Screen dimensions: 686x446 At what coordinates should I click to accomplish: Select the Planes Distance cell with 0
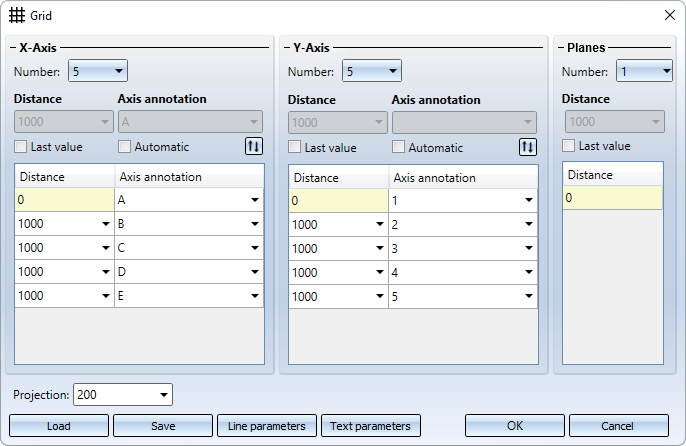[612, 198]
